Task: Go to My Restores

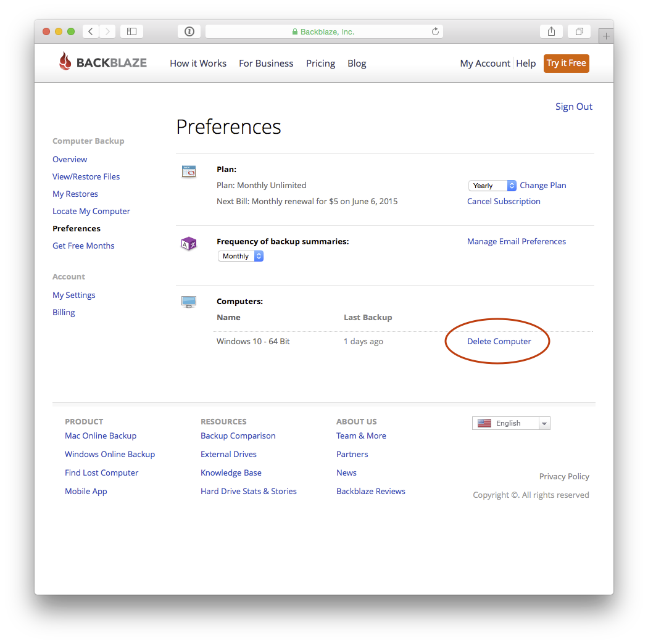Action: tap(75, 194)
